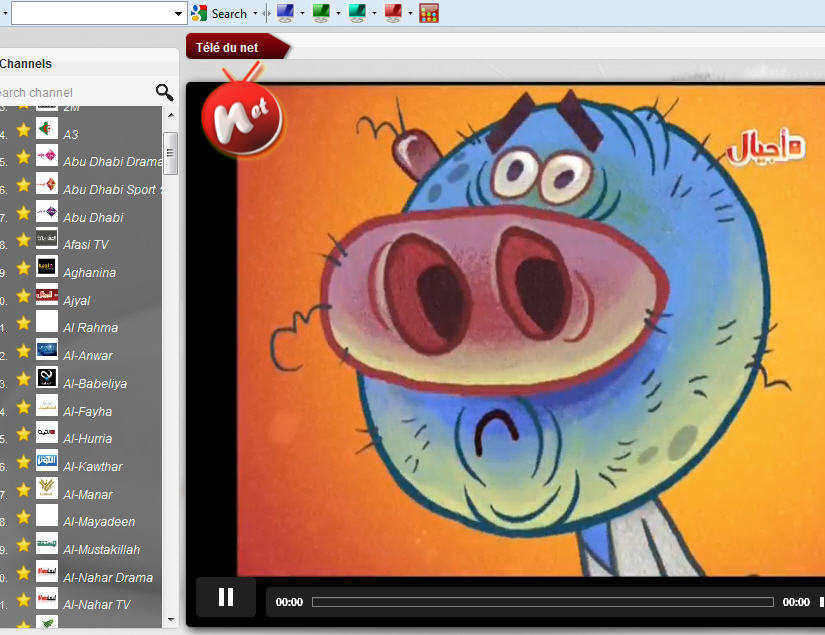Image resolution: width=825 pixels, height=635 pixels.
Task: Click the Search toolbar button label
Action: point(229,14)
